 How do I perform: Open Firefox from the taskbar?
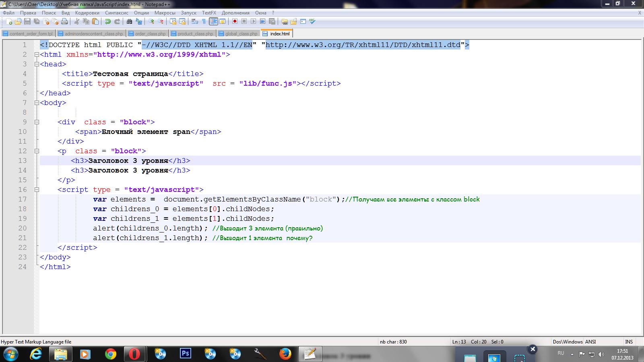click(x=285, y=354)
